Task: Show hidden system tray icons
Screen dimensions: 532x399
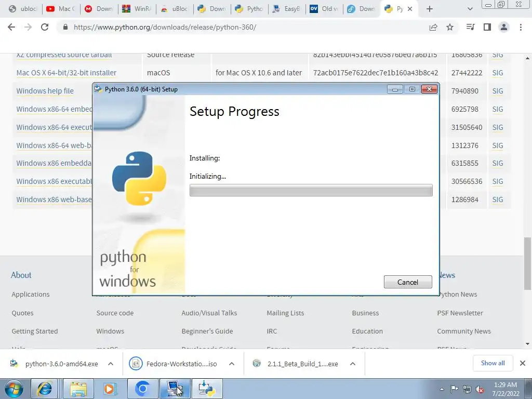Action: [x=442, y=389]
